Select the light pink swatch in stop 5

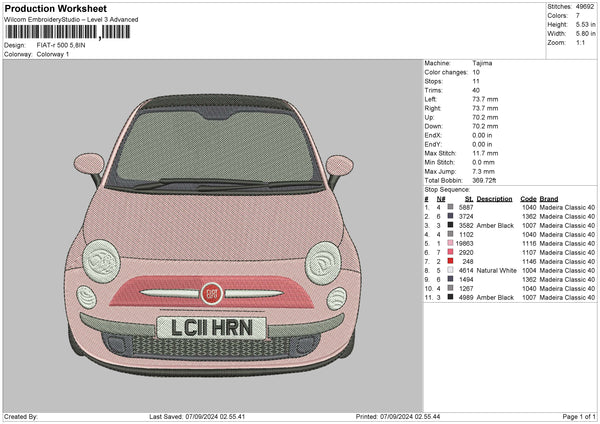(452, 243)
